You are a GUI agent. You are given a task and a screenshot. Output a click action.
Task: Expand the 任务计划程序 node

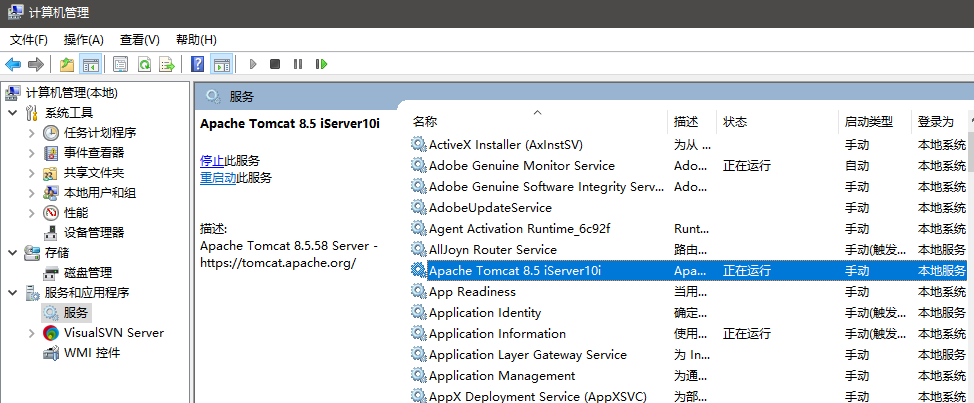(32, 133)
